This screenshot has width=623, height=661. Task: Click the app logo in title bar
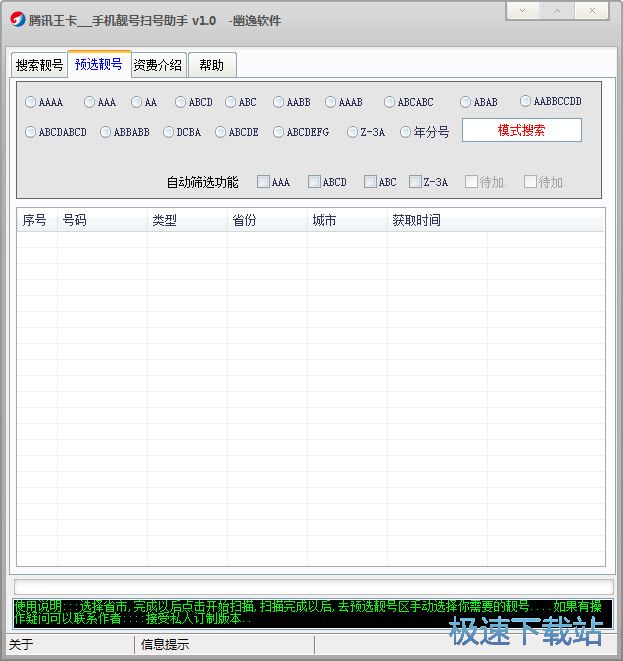coord(18,19)
